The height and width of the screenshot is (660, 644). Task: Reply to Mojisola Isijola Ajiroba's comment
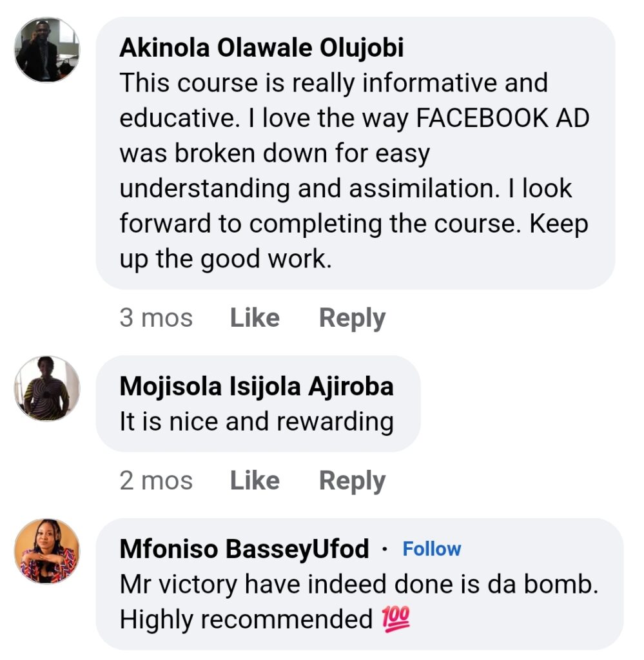point(352,481)
